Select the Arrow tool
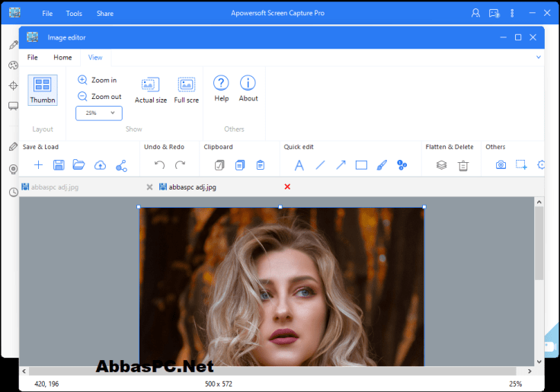The image size is (560, 392). point(341,164)
